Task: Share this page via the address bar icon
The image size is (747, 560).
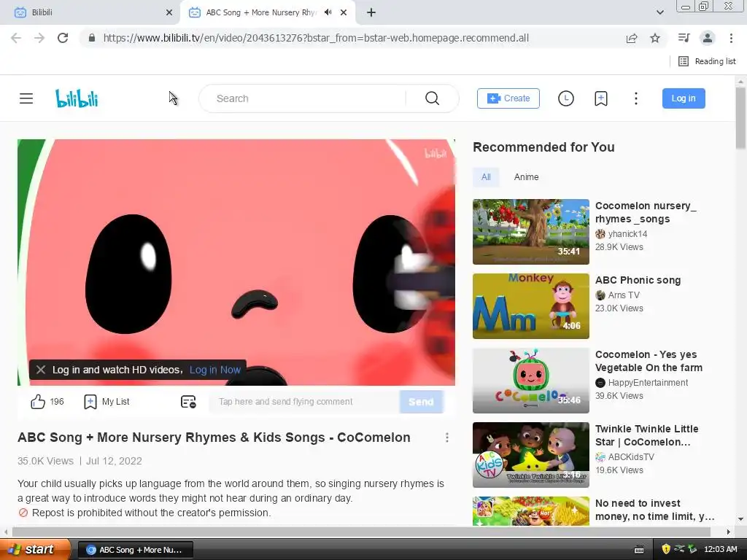Action: (x=632, y=38)
